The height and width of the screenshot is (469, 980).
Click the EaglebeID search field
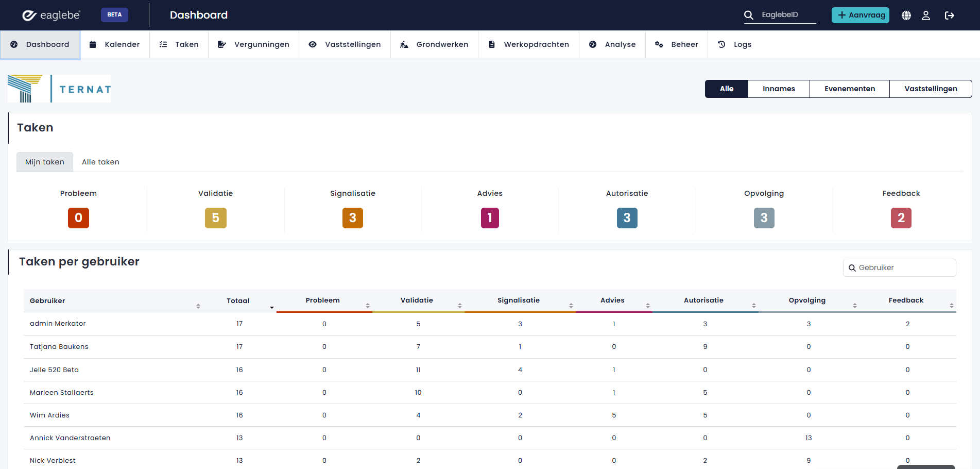coord(788,15)
